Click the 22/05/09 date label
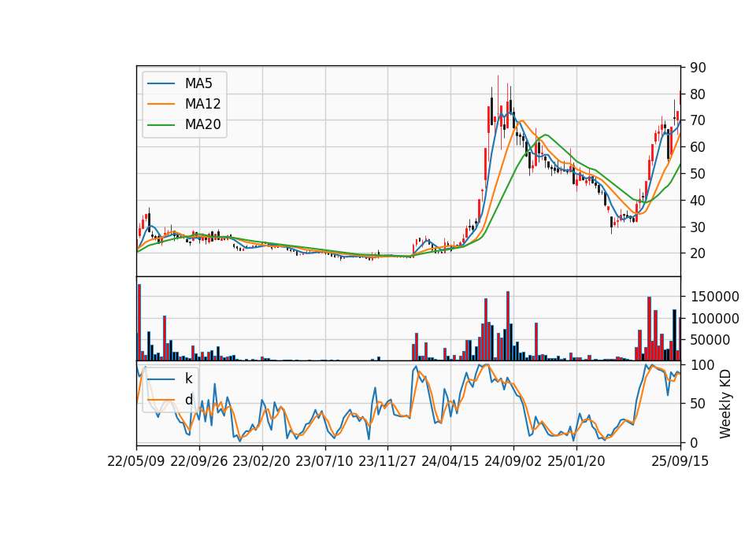 [136, 461]
